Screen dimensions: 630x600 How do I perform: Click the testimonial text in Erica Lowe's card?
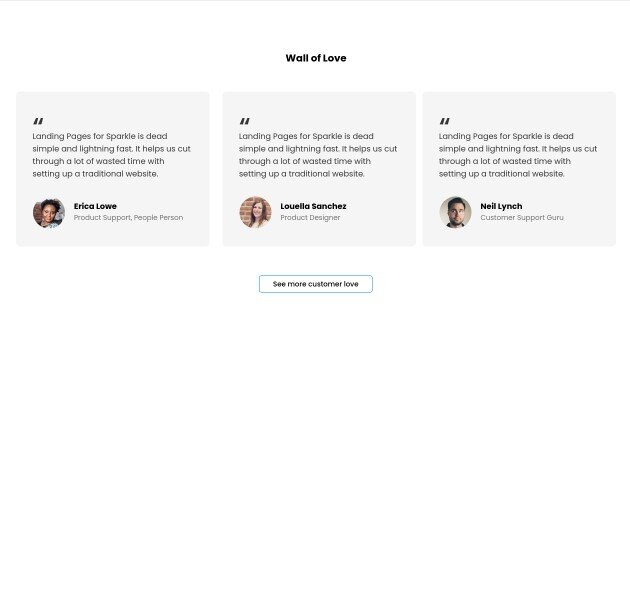[x=112, y=155]
